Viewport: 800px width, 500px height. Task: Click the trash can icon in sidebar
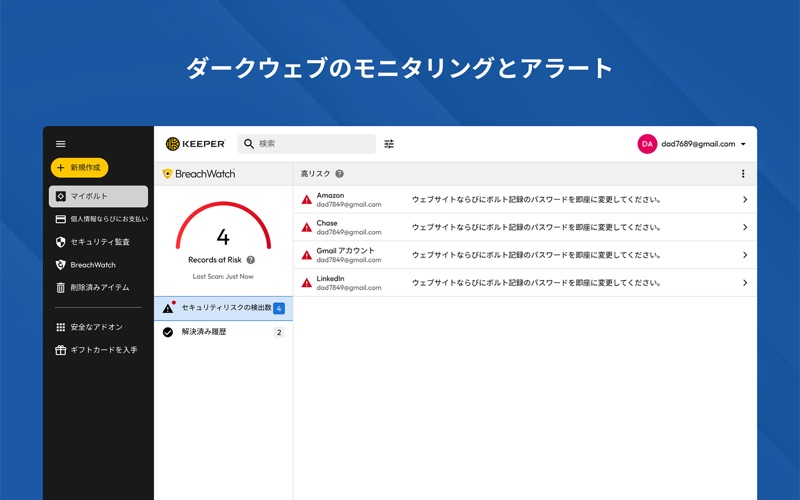pyautogui.click(x=61, y=288)
